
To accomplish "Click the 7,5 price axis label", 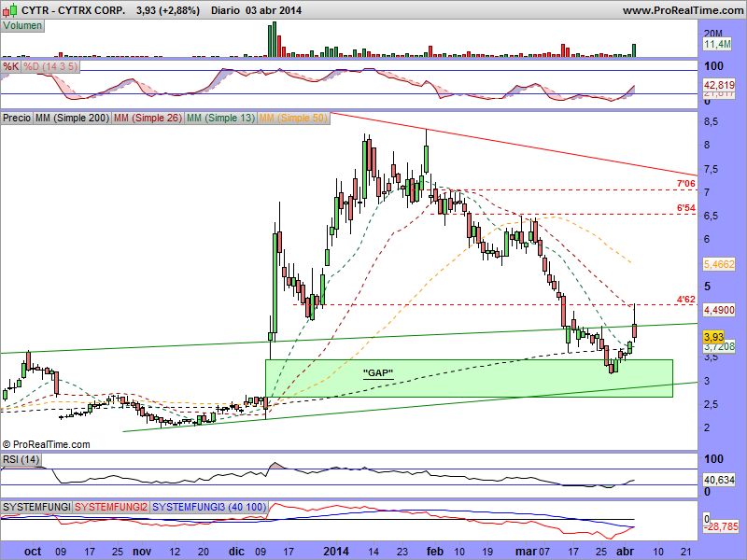I will coord(711,169).
